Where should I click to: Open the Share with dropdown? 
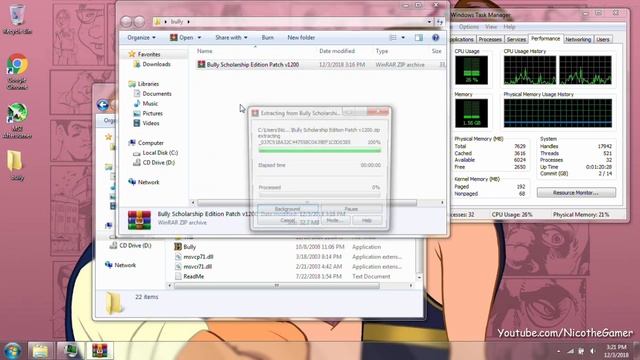pyautogui.click(x=231, y=38)
